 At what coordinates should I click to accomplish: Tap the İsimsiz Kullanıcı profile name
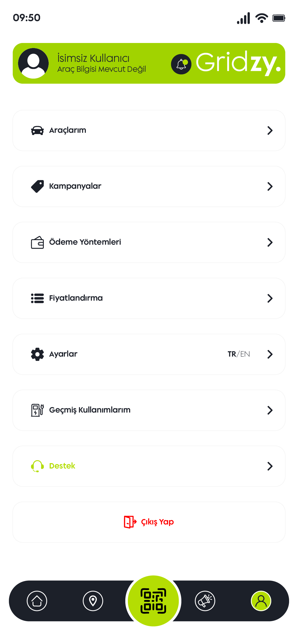[x=93, y=58]
